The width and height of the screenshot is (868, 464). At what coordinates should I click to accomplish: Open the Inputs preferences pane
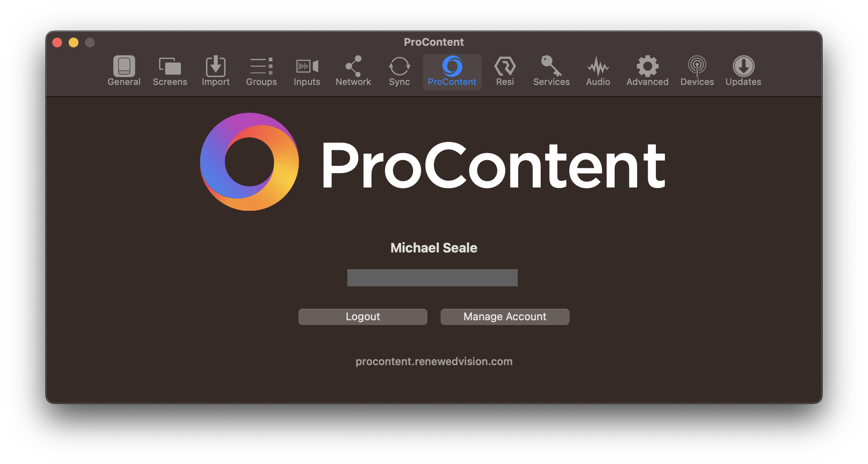307,71
